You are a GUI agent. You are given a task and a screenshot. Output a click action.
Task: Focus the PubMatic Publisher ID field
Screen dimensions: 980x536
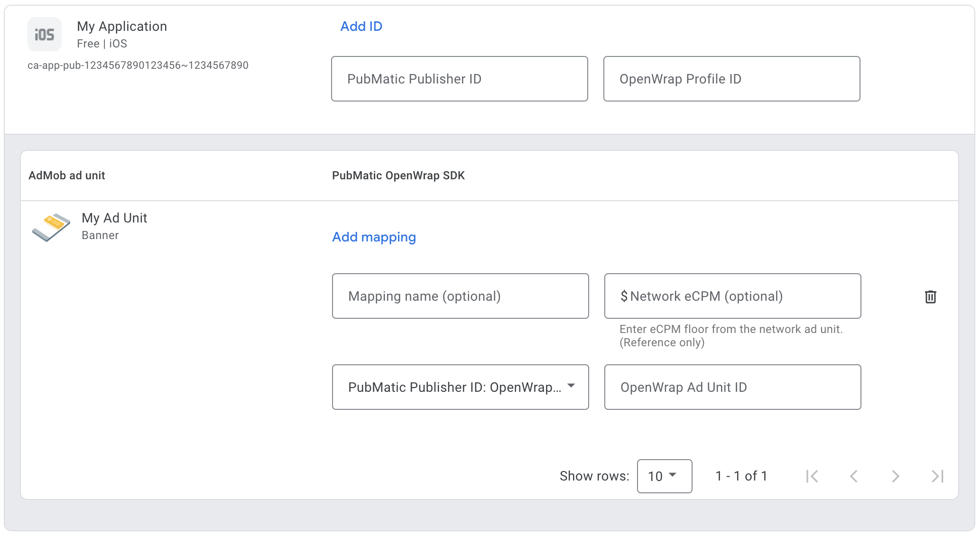tap(459, 79)
